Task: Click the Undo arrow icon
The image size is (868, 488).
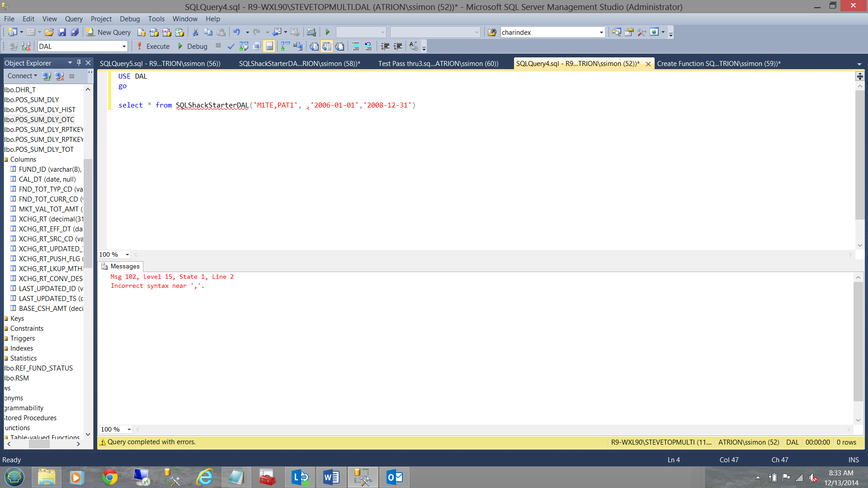Action: click(x=236, y=32)
